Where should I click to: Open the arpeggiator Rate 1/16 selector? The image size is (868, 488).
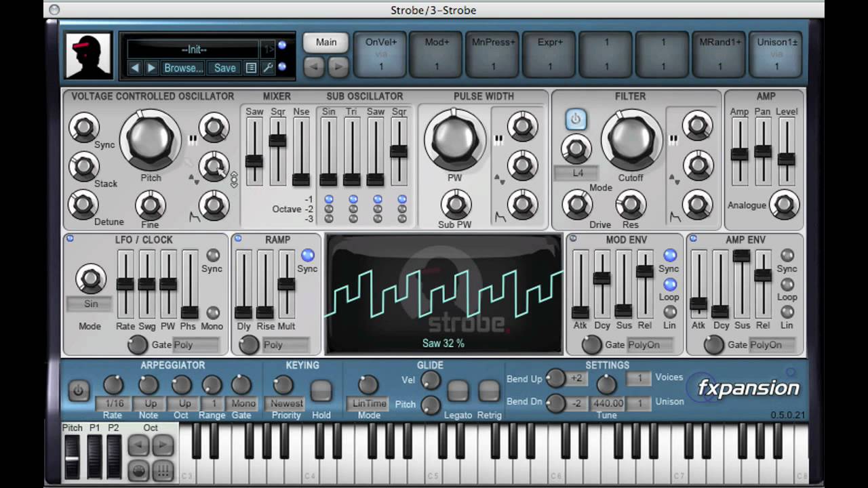coord(112,403)
